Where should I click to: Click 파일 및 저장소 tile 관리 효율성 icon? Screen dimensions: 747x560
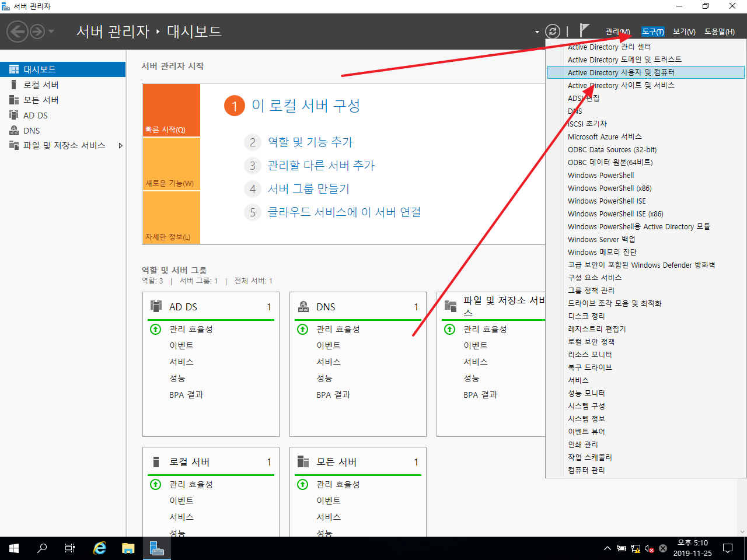click(x=450, y=329)
